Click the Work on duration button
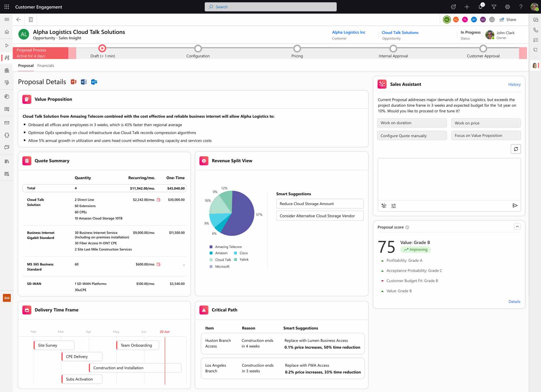Viewport: 541px width, 392px height. point(412,123)
